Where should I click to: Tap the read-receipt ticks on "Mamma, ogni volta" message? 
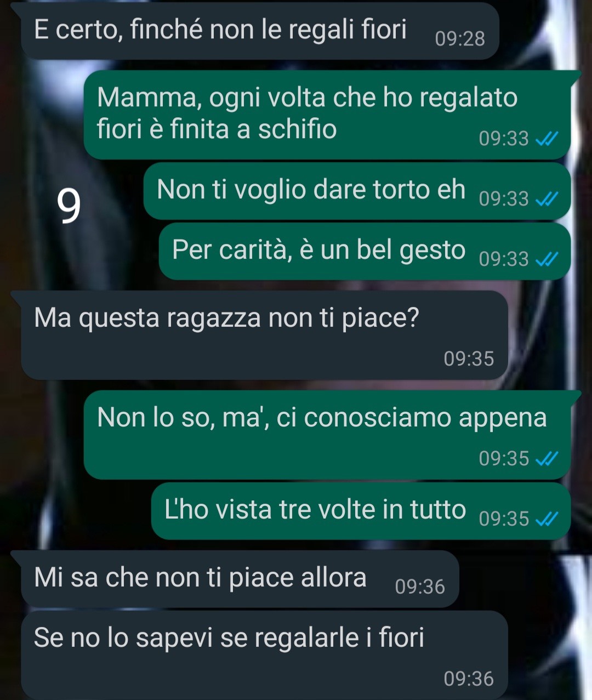coord(546,139)
